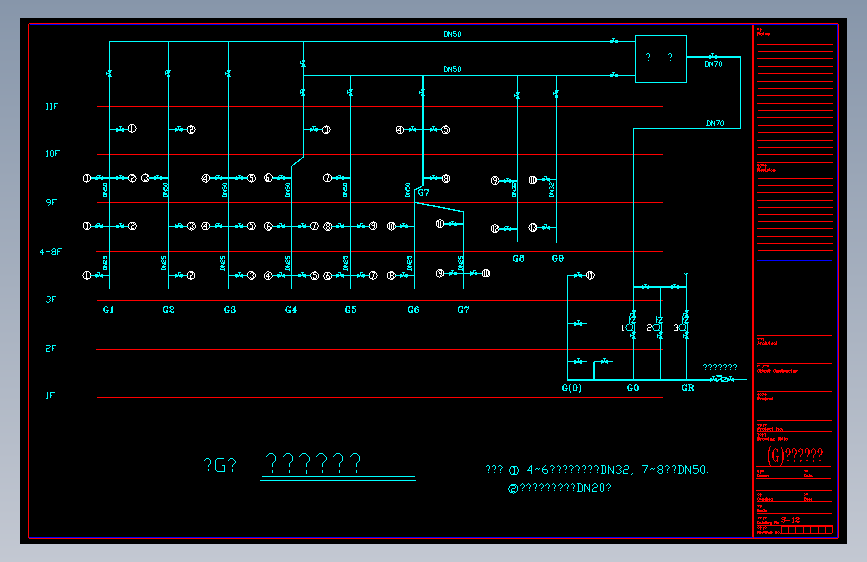The width and height of the screenshot is (867, 562).
Task: Select the 4-8F floor level label
Action: pos(51,252)
